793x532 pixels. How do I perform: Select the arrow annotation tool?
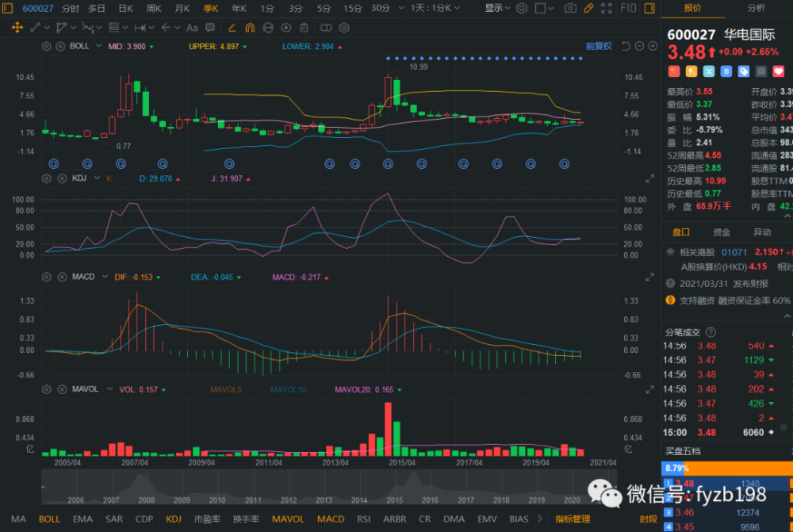166,28
